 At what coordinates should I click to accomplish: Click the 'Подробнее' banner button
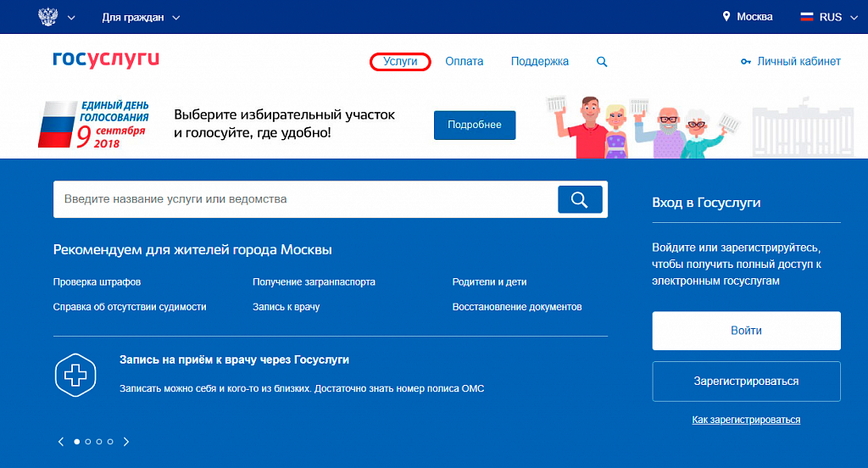coord(475,125)
